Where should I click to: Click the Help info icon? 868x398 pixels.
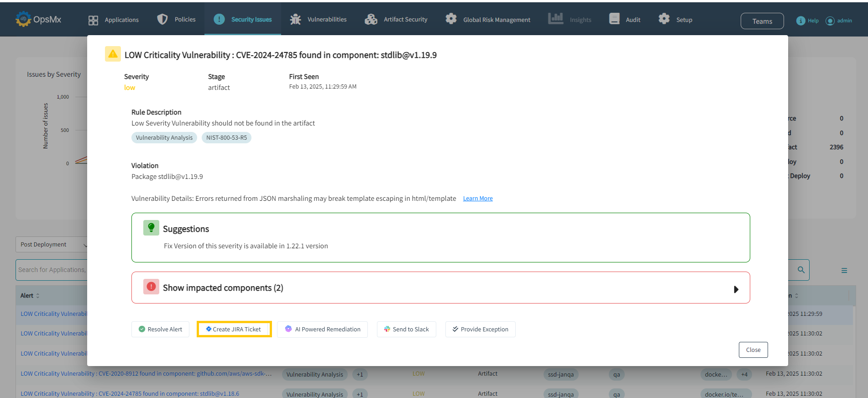(x=800, y=21)
